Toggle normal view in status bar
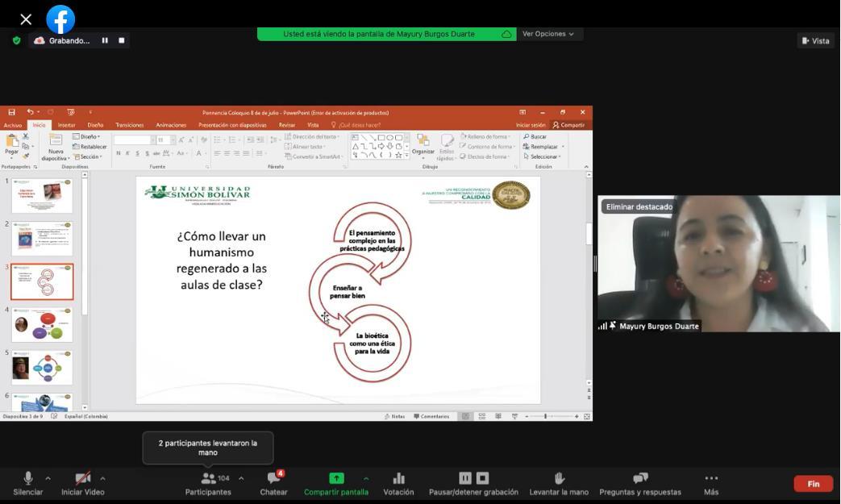 click(x=465, y=417)
